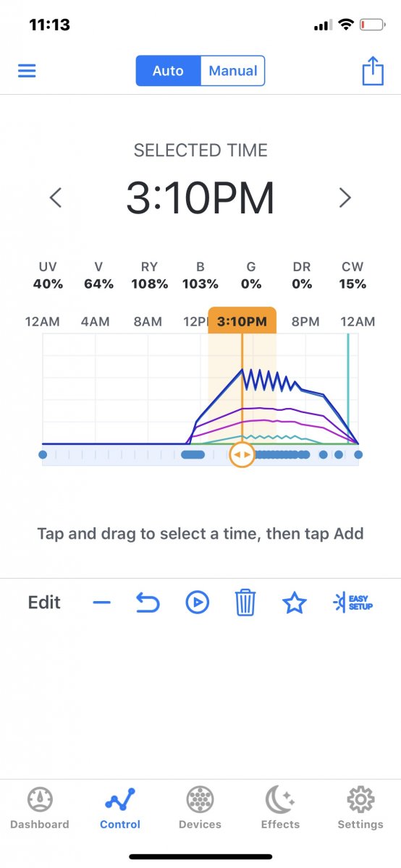Go to next time point
Viewport: 401px width, 868px height.
point(345,197)
